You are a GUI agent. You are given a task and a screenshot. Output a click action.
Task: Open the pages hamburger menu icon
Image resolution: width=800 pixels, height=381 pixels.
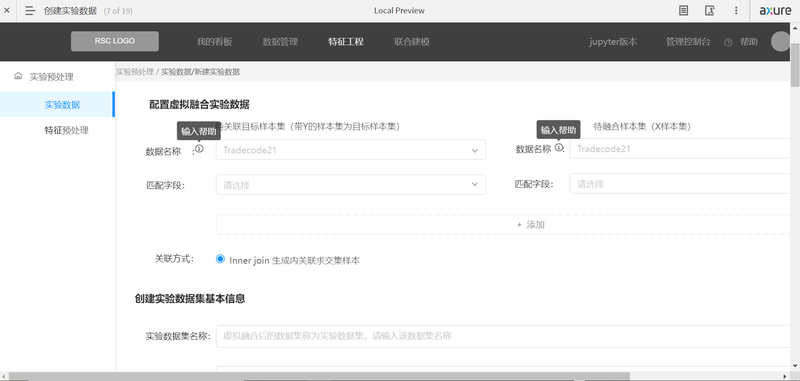pyautogui.click(x=30, y=10)
